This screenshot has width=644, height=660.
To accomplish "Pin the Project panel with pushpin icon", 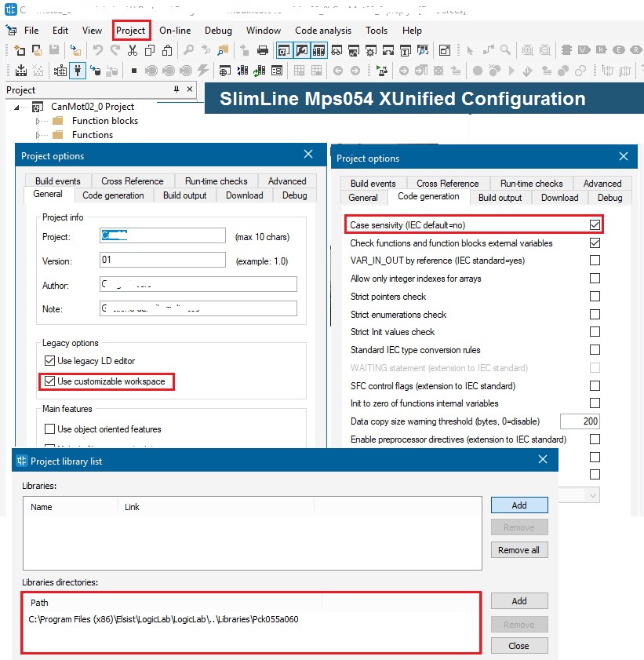I will tap(176, 89).
